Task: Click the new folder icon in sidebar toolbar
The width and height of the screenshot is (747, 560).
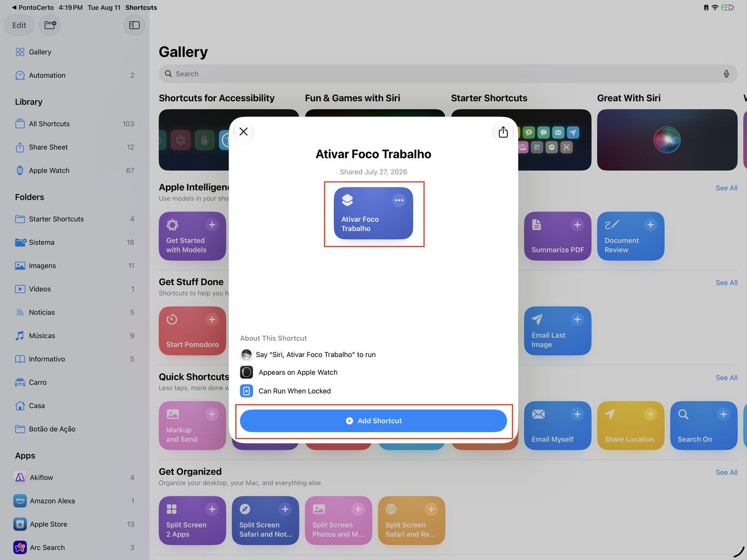Action: [50, 25]
